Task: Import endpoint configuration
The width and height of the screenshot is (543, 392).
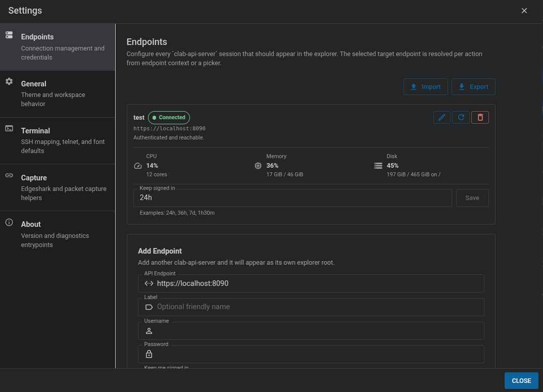Action: click(426, 86)
